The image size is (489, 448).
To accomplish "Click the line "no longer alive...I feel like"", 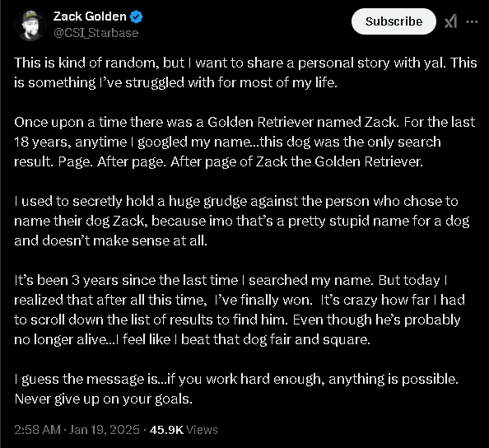I will (192, 339).
